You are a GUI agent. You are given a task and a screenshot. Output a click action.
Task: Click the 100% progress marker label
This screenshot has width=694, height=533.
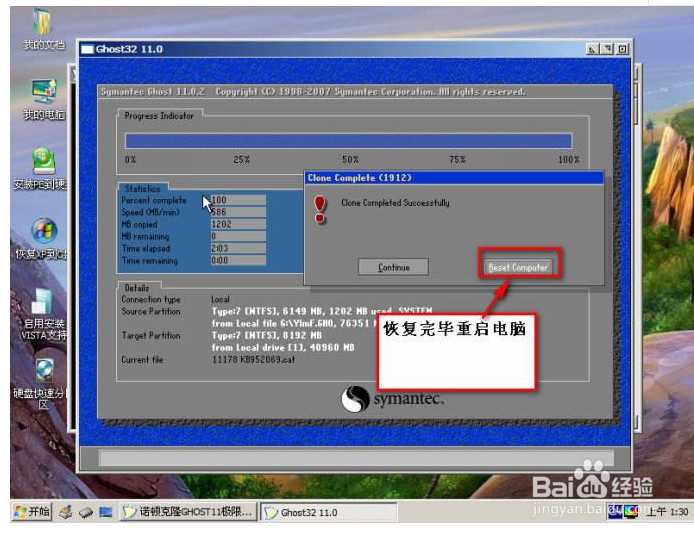pyautogui.click(x=569, y=159)
